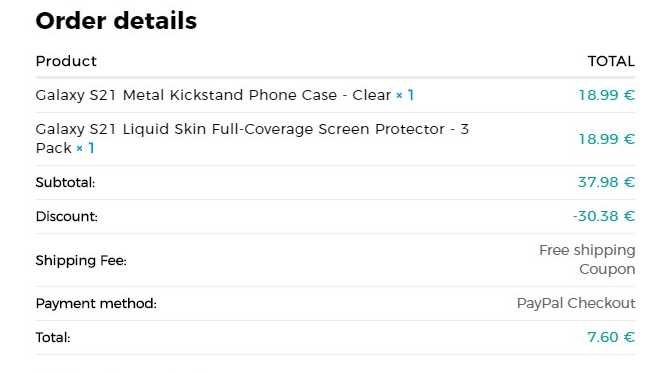Click the × 1 quantity after Pack
656x373 pixels.
(x=85, y=148)
